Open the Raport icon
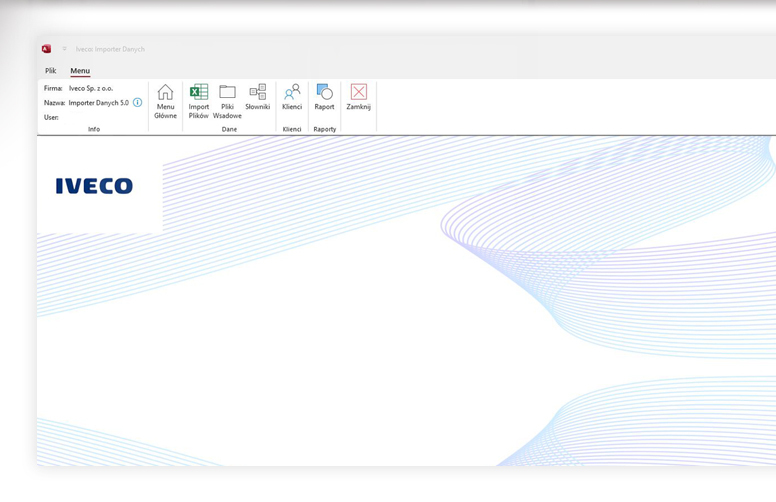The image size is (776, 502). [x=324, y=93]
